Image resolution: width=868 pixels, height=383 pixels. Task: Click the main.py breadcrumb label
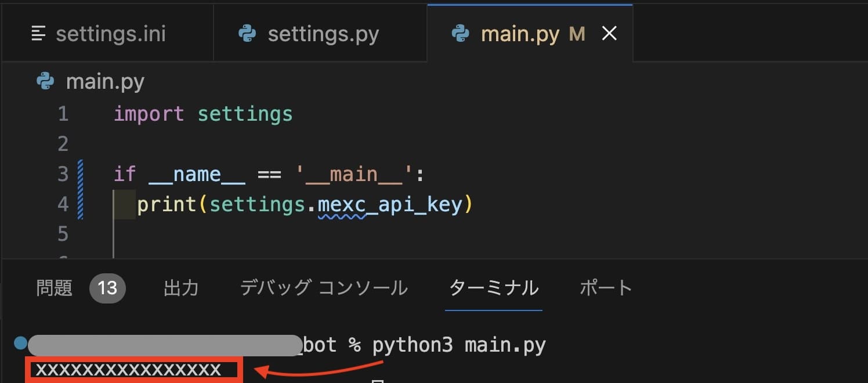point(106,81)
